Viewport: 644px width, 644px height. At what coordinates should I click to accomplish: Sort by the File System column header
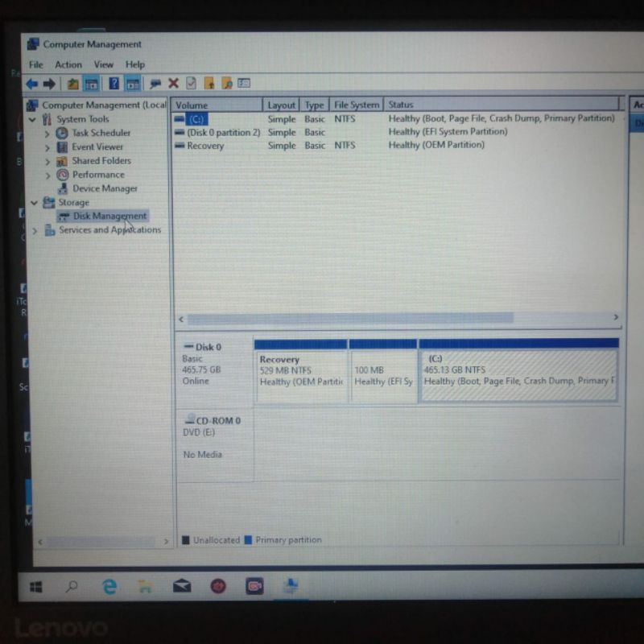(x=356, y=105)
